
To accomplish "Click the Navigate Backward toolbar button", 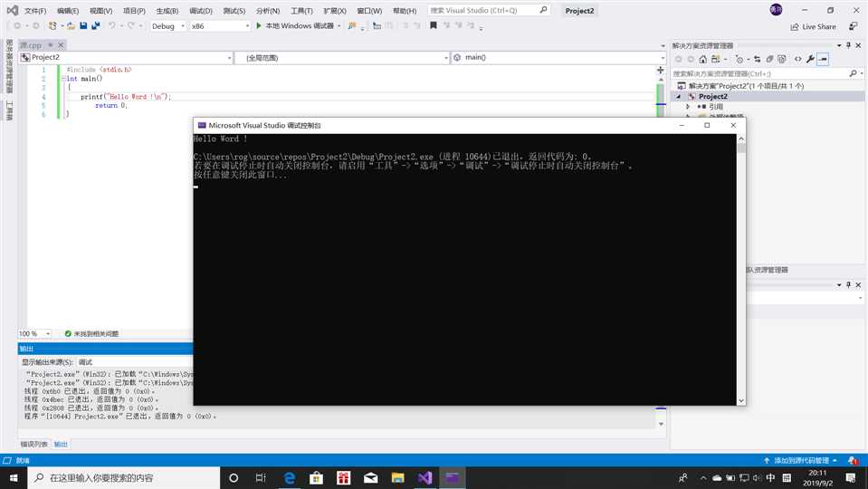I will 17,25.
